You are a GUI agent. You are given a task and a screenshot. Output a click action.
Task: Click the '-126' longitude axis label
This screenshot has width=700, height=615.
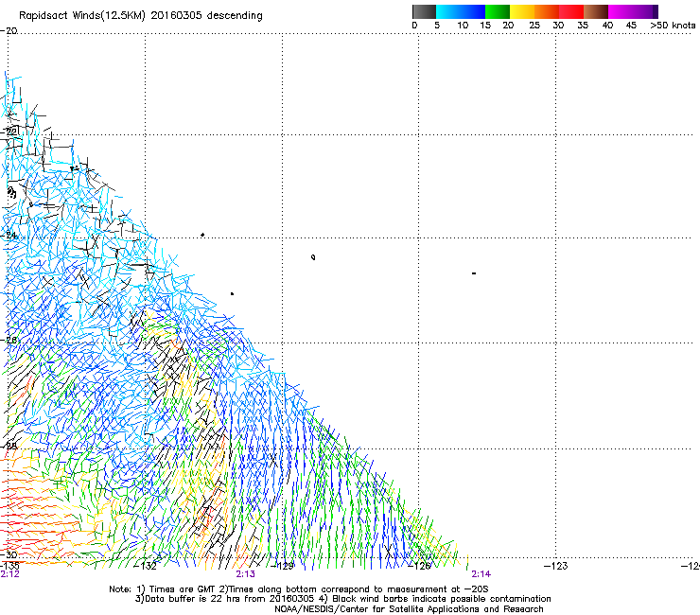(x=420, y=567)
